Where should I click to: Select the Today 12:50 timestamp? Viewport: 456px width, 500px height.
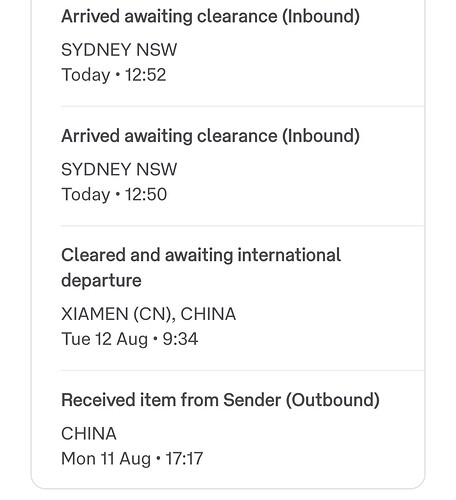click(x=114, y=194)
